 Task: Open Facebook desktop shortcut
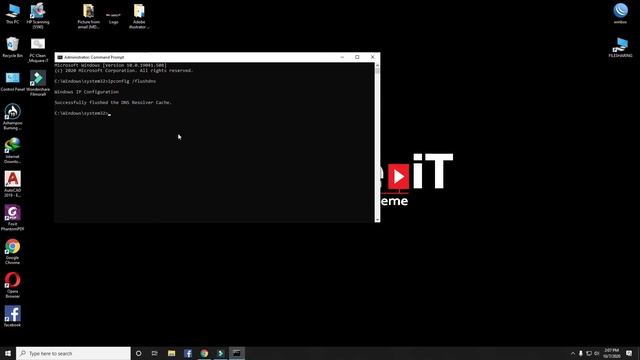(13, 316)
